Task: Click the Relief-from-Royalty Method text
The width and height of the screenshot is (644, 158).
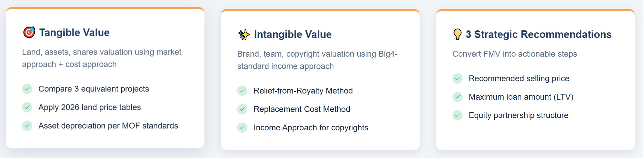Action: (x=303, y=91)
